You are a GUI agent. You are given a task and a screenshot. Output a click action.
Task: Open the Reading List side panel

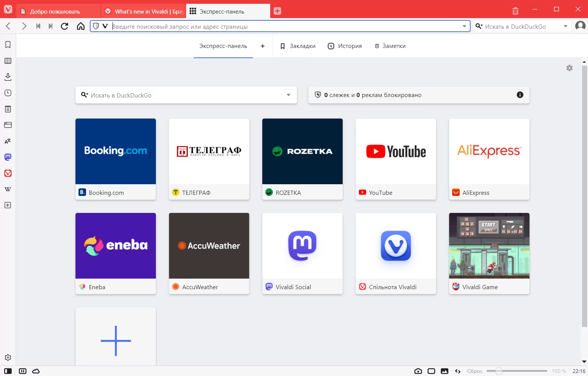point(8,61)
